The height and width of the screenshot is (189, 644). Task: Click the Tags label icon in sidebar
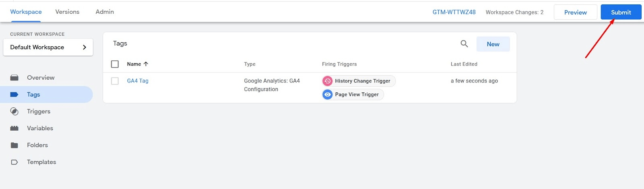14,94
